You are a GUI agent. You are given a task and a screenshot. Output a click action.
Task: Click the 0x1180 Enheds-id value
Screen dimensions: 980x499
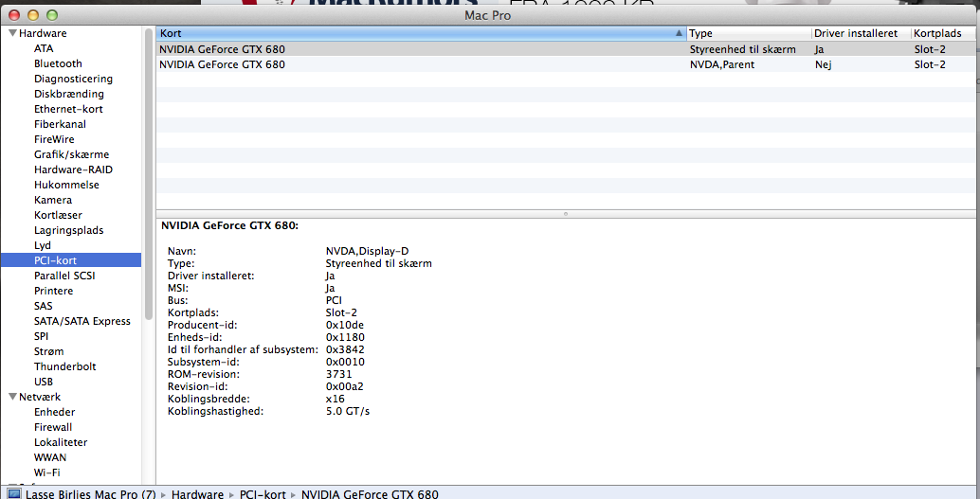[345, 337]
